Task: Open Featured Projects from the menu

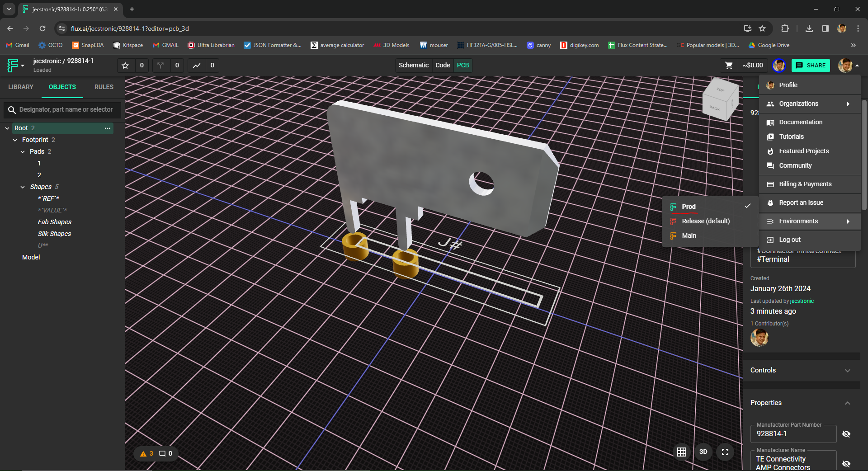Action: point(810,151)
